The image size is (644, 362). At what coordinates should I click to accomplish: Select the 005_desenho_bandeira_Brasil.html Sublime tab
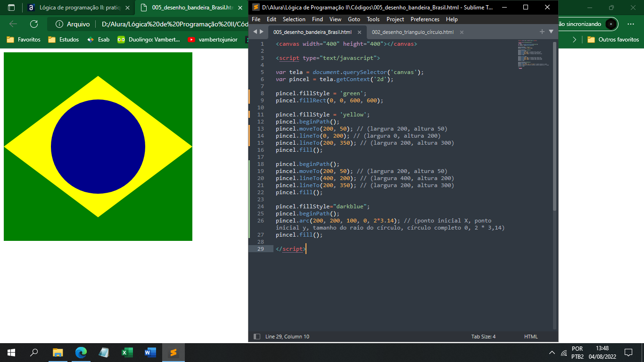pos(312,32)
